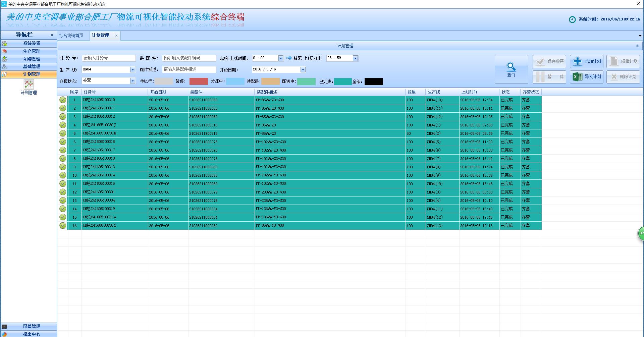Click the system time clock icon

click(572, 19)
